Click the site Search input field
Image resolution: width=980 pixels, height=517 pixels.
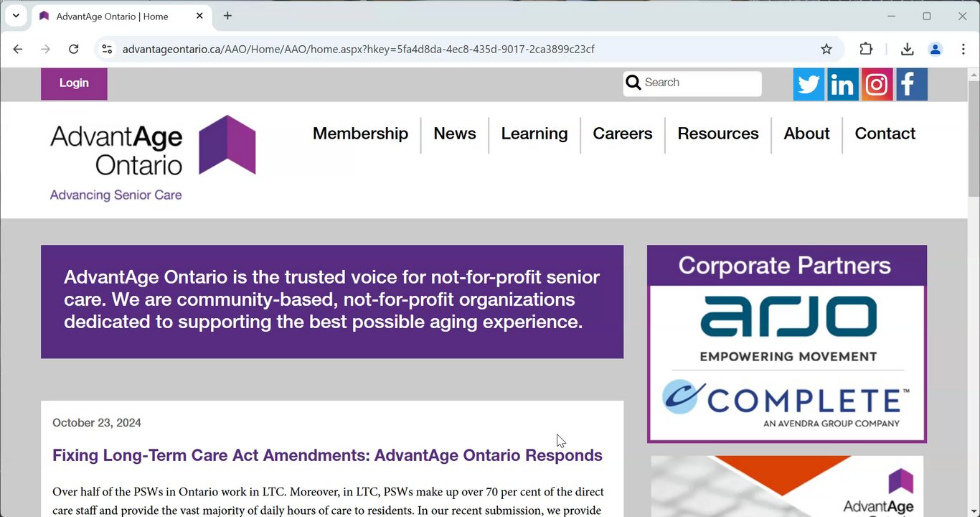[699, 83]
